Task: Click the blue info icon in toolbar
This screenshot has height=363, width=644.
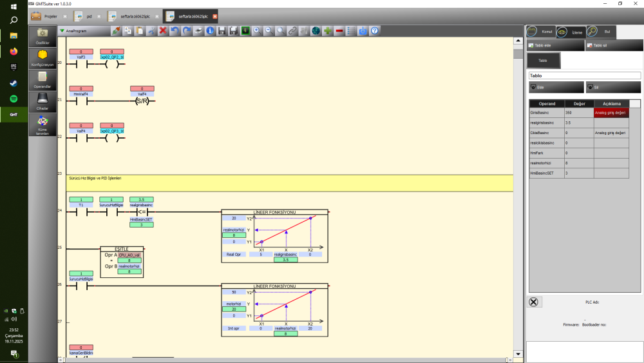Action: [210, 30]
